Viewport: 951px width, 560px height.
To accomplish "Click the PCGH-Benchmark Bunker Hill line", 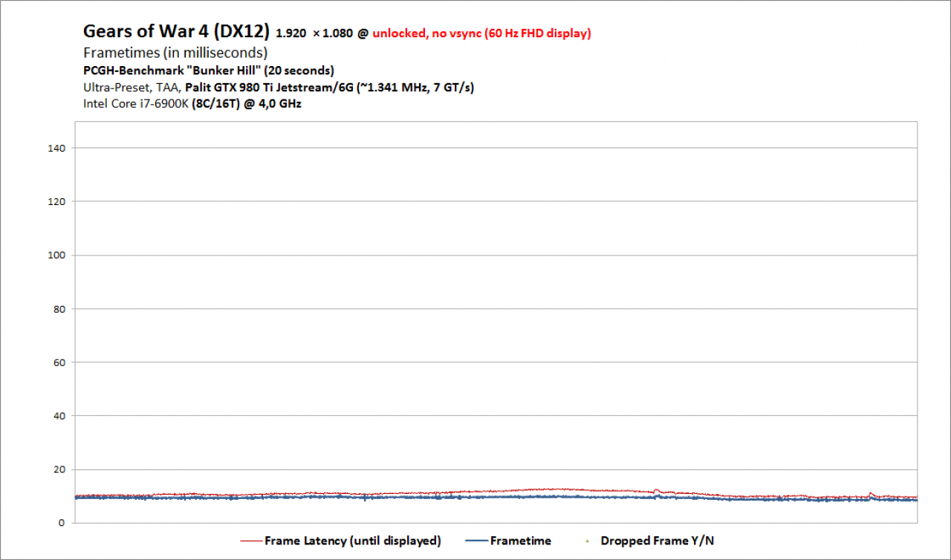I will (209, 71).
